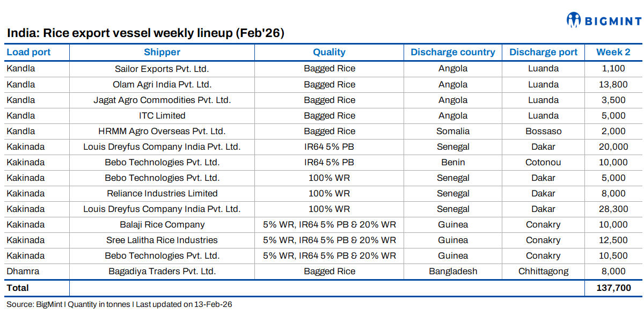The image size is (644, 322).
Task: Select Sree Lalitha Rice Industries cell
Action: 162,240
